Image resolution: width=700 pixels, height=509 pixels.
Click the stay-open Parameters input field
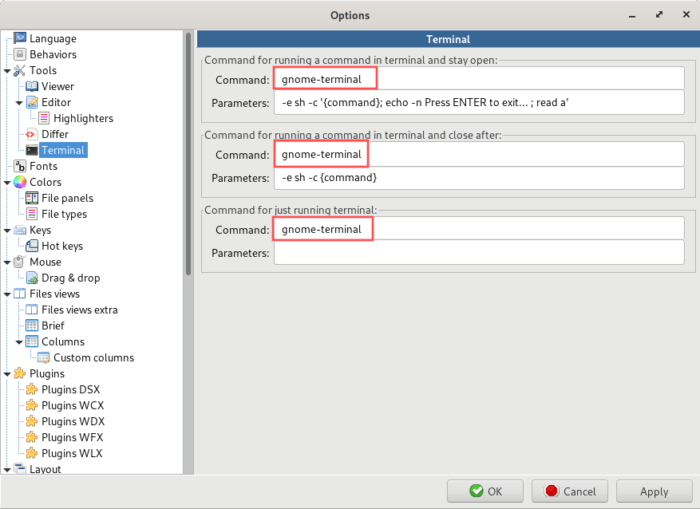(x=479, y=102)
